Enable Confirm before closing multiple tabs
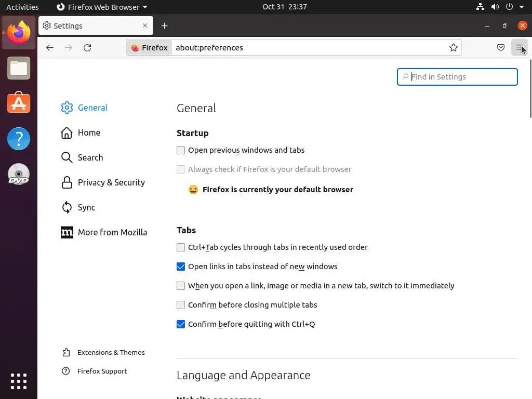The image size is (532, 399). coord(181,305)
